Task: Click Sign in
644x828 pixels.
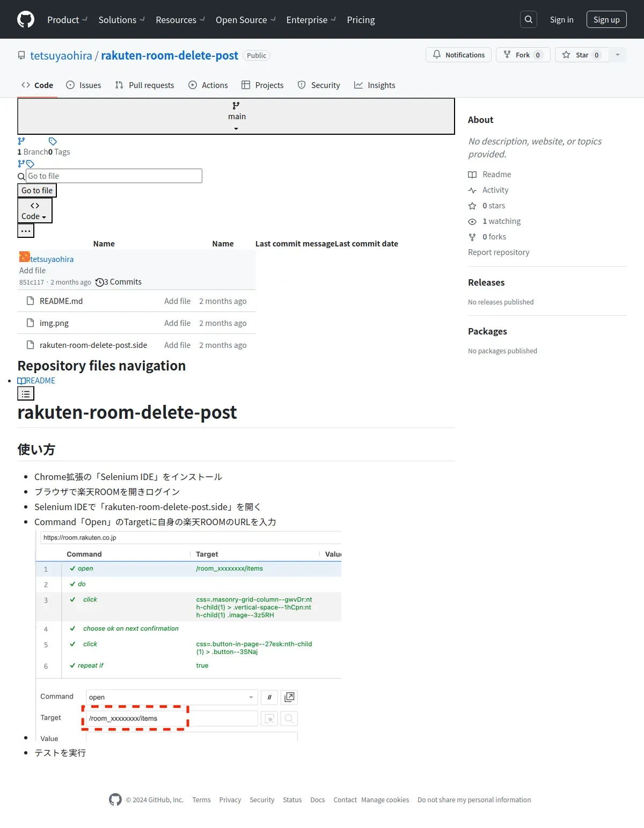Action: (561, 20)
